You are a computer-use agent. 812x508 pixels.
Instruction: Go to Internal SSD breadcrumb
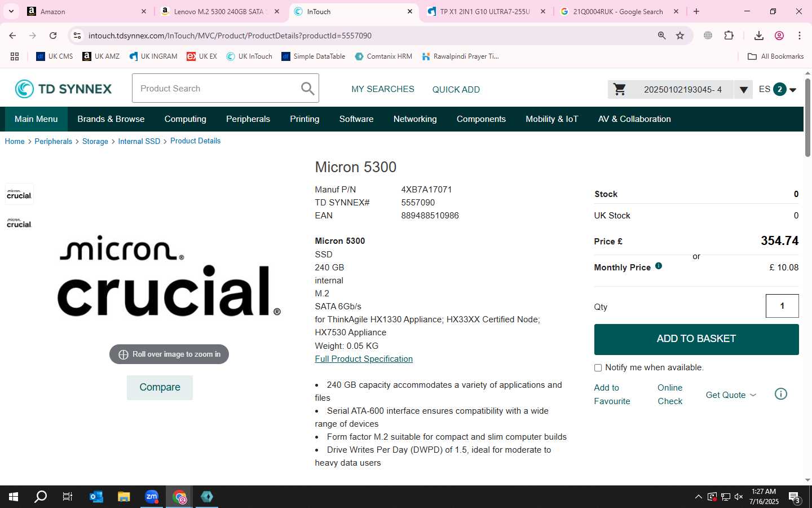(139, 141)
